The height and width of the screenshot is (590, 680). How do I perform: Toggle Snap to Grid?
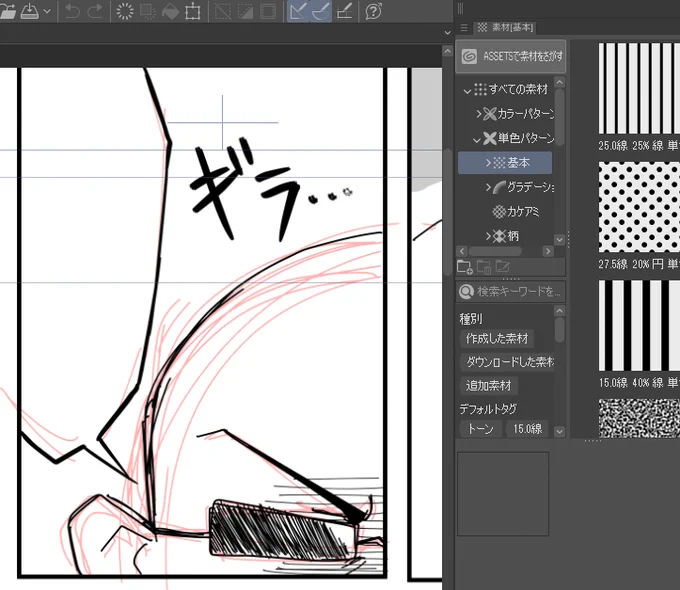(x=344, y=11)
